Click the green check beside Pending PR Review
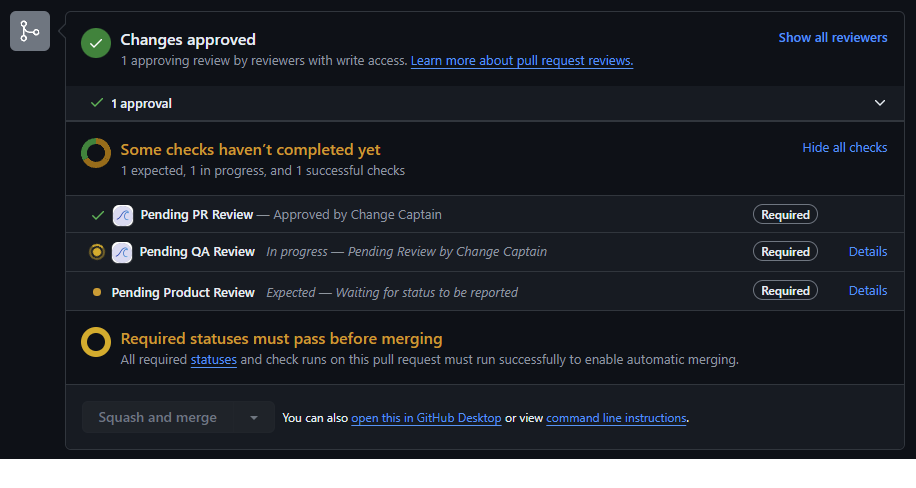Viewport: 916px width, 488px height. tap(97, 214)
